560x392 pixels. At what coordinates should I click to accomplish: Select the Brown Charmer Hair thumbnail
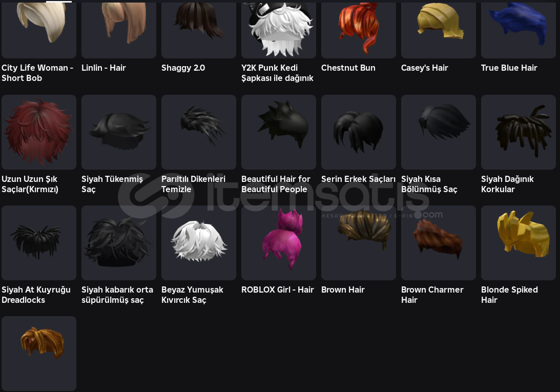(439, 243)
